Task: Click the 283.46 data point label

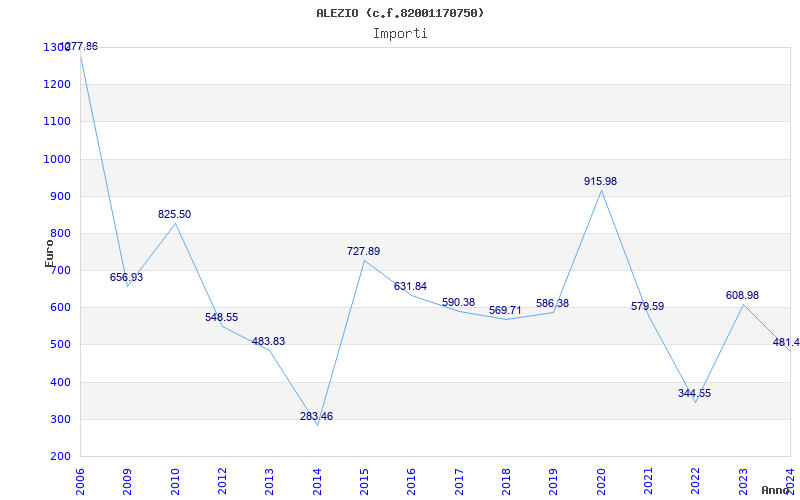Action: pyautogui.click(x=316, y=416)
